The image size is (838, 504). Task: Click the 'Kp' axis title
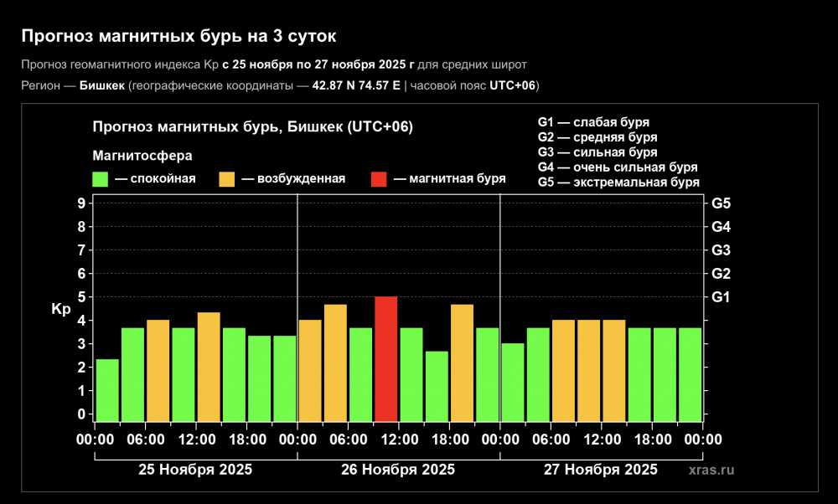point(61,309)
